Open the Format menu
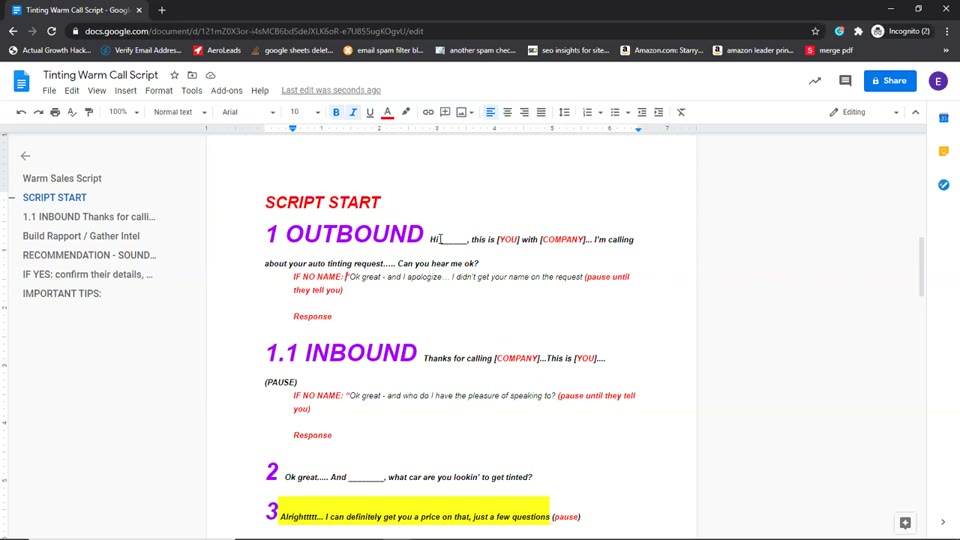The image size is (960, 540). 159,91
